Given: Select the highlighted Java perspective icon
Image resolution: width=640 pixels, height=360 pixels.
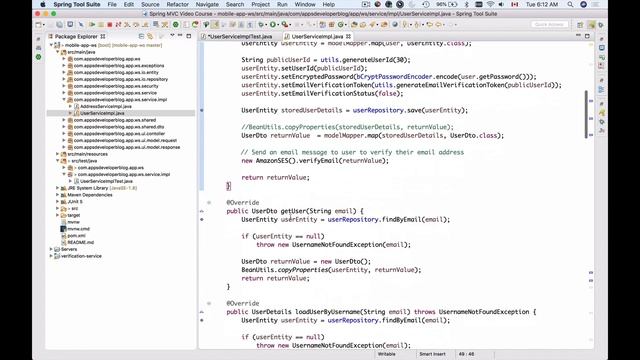Looking at the screenshot, I should (591, 25).
